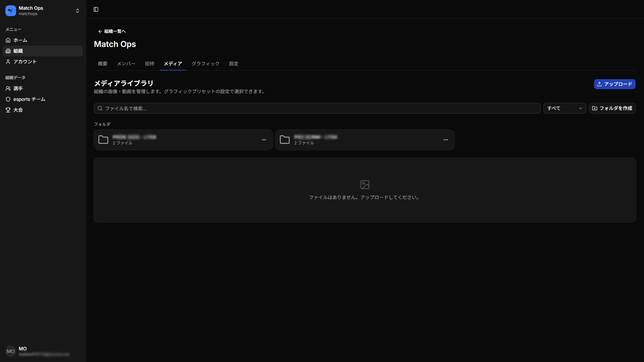Viewport: 644px width, 362px height.
Task: Open the second folder card
Action: [365, 140]
